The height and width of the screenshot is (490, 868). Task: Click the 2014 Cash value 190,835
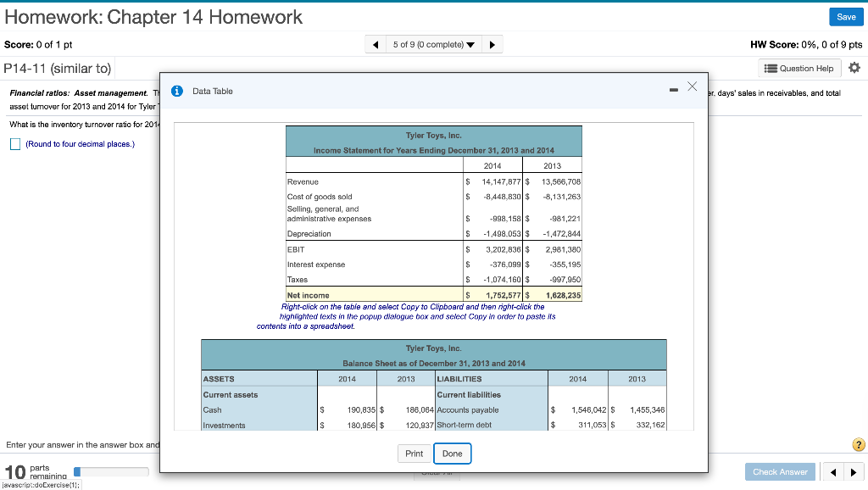(361, 410)
